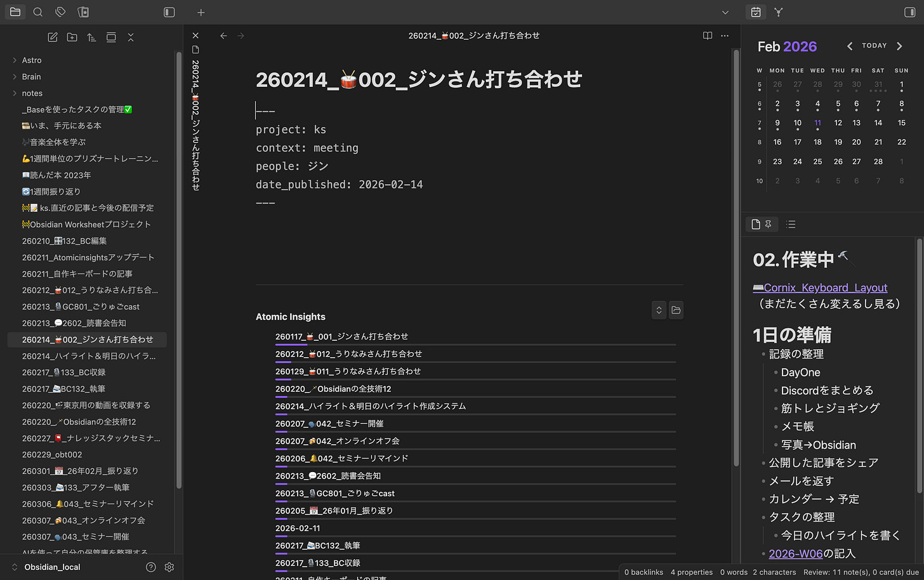Open the graph view from the top toolbar
924x580 pixels.
pyautogui.click(x=777, y=12)
